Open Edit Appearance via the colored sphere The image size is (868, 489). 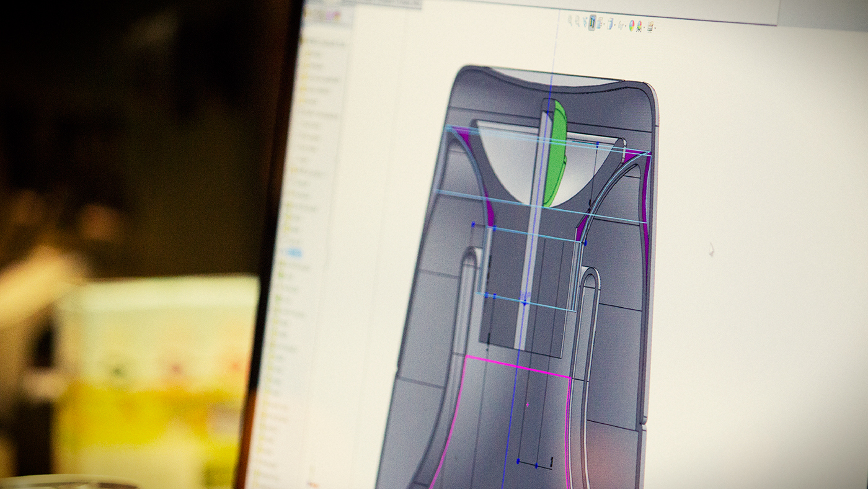coord(632,25)
